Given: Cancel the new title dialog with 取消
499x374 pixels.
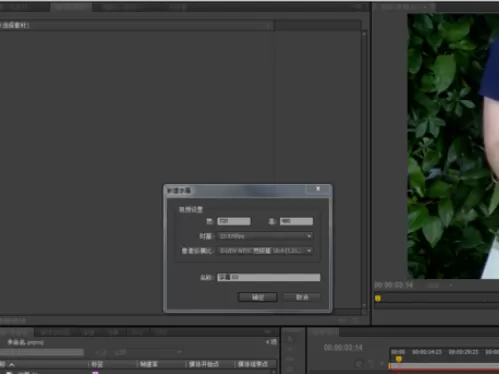Looking at the screenshot, I should [302, 297].
